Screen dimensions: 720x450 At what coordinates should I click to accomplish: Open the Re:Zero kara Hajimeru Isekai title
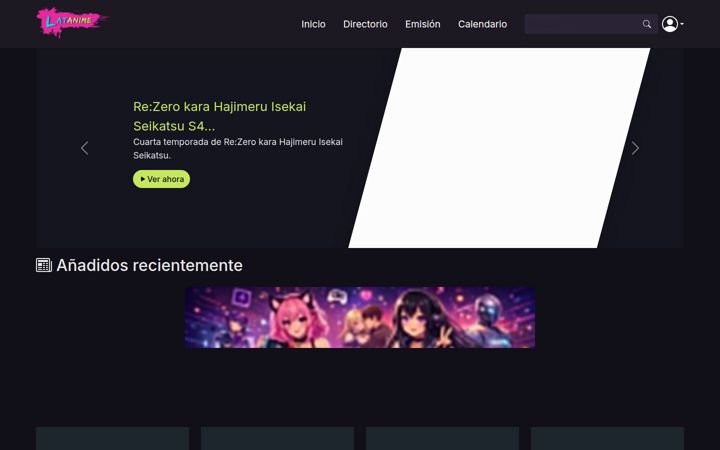tap(219, 116)
